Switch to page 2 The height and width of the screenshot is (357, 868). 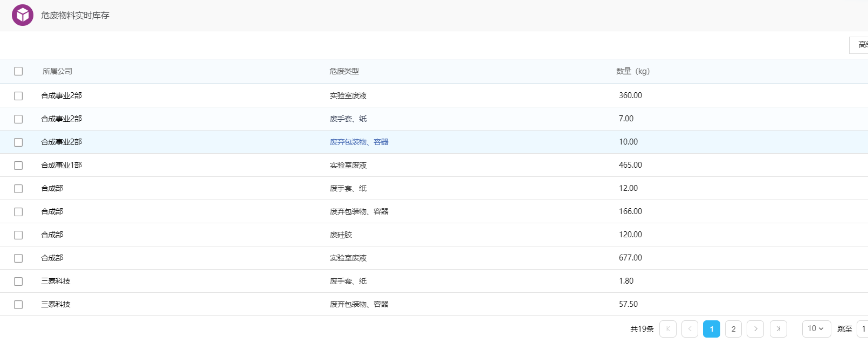click(x=733, y=329)
